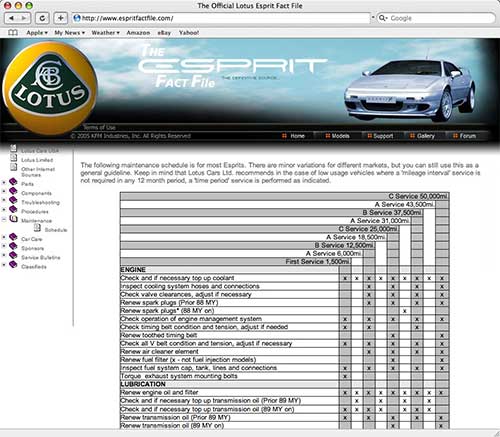
Task: Open the Weather bookmarks dropdown
Action: pyautogui.click(x=105, y=33)
